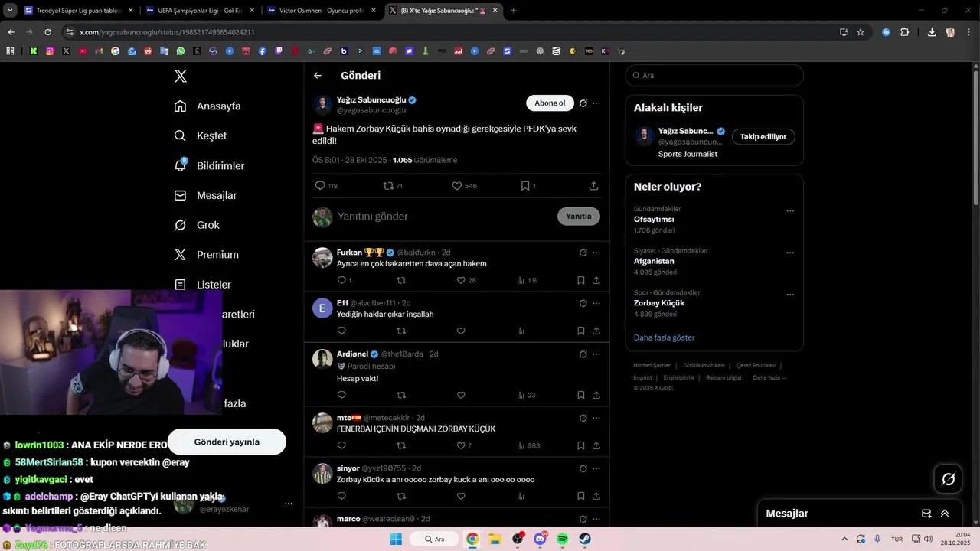Open Windows Start menu
Image resolution: width=980 pixels, height=551 pixels.
[x=396, y=539]
